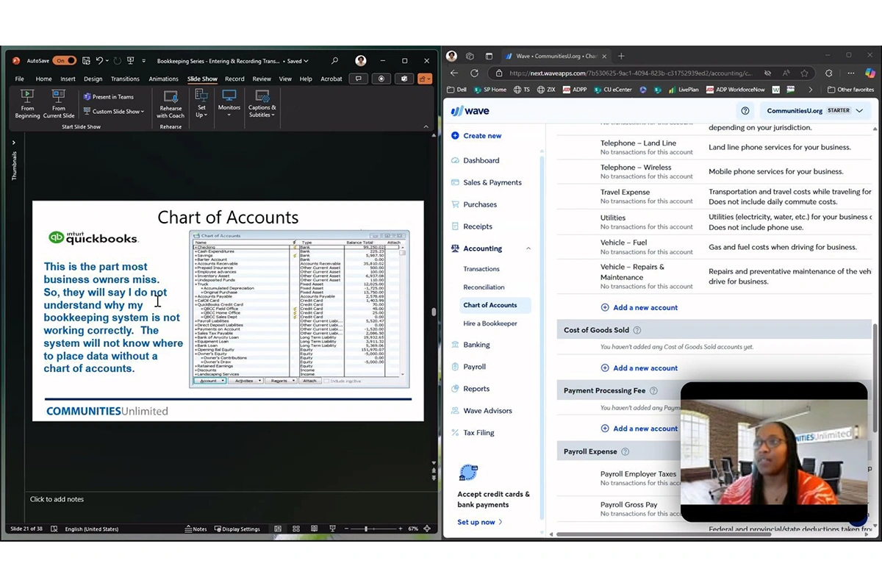Add a new account under Payment Processing Fee
Screen dimensions: 882x588
click(x=639, y=429)
